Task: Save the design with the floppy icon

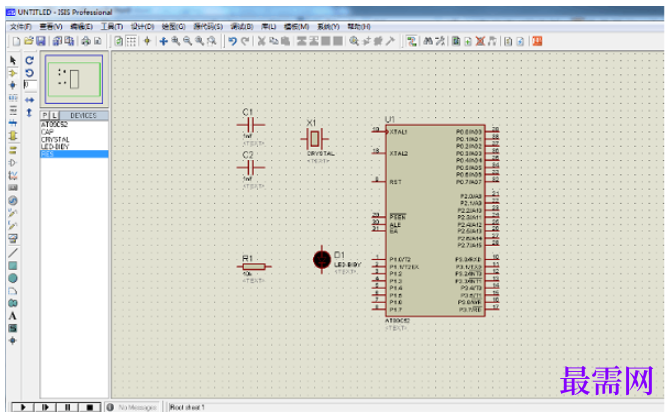Action: click(41, 41)
